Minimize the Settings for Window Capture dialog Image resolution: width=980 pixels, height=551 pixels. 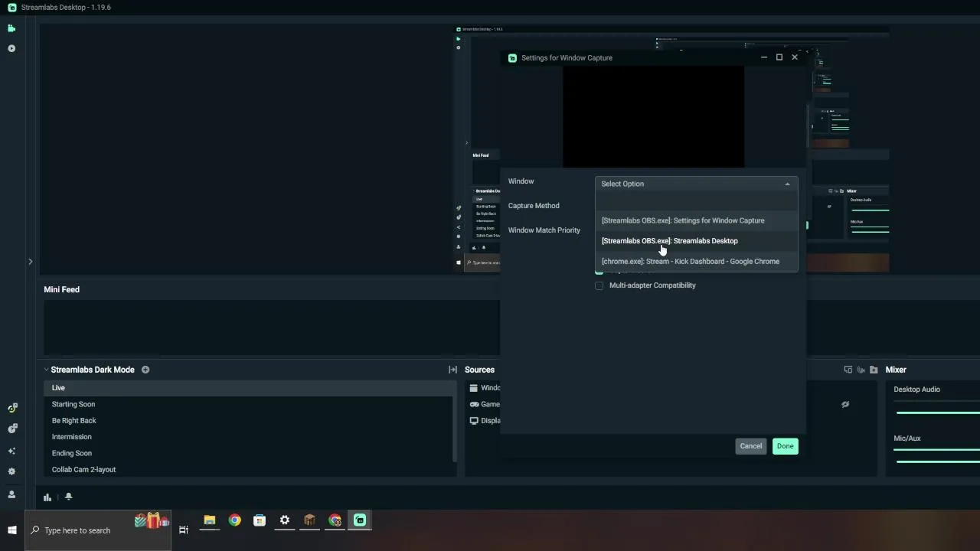[x=763, y=57]
